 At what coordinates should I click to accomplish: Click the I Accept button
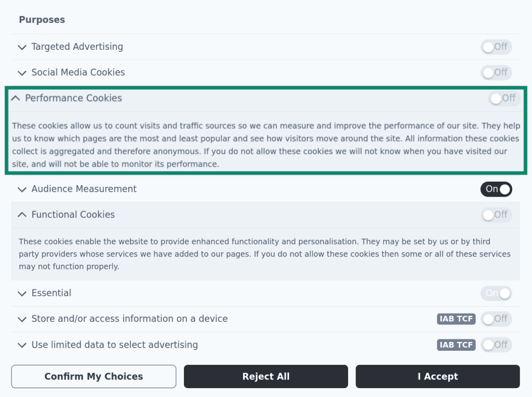pos(437,376)
